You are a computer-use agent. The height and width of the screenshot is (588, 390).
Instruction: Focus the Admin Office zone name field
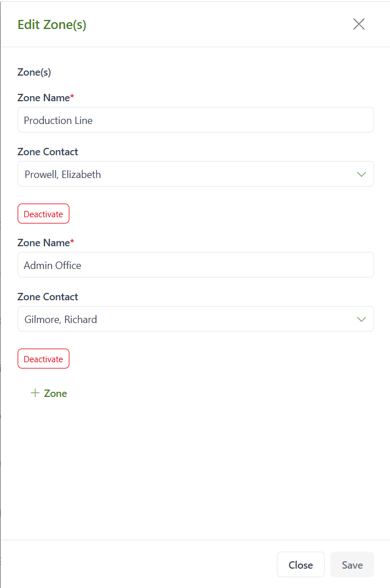pyautogui.click(x=196, y=265)
